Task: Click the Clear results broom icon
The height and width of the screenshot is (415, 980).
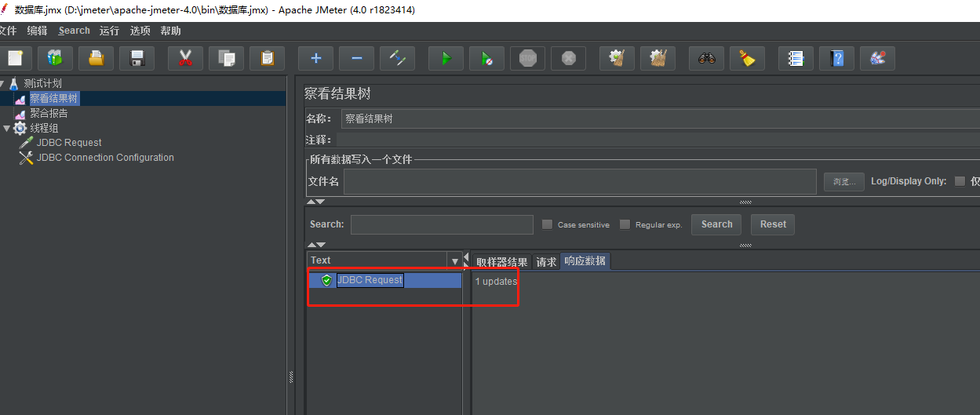Action: click(617, 58)
